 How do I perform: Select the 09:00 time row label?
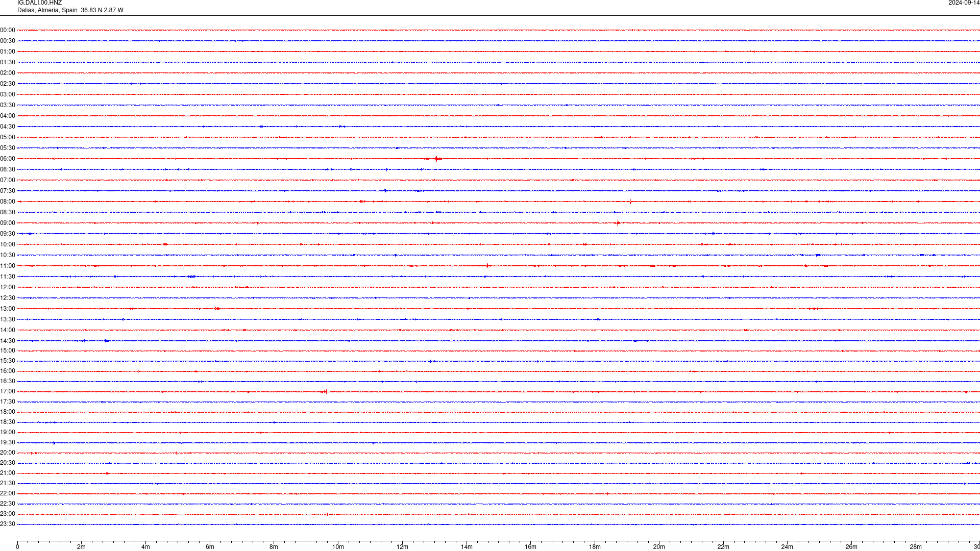click(x=8, y=223)
